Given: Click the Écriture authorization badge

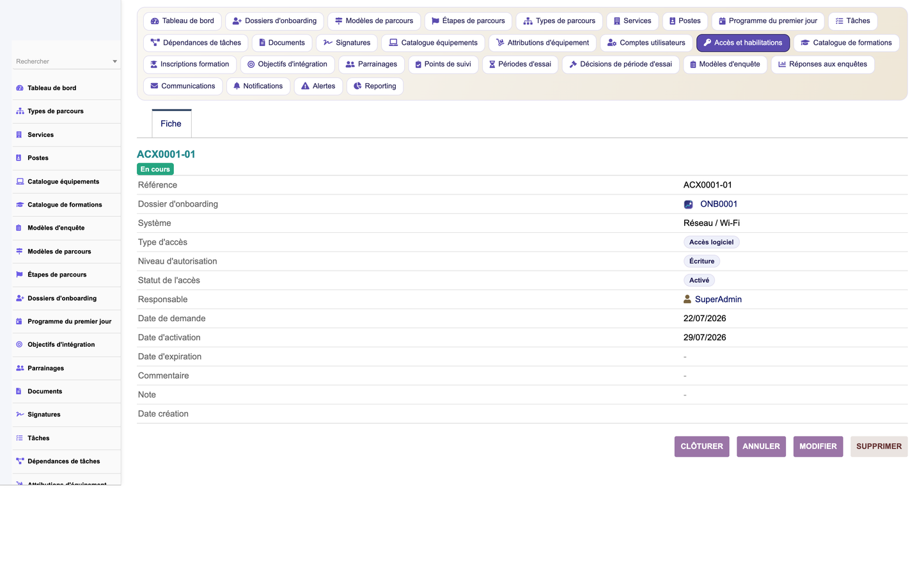Looking at the screenshot, I should (701, 262).
